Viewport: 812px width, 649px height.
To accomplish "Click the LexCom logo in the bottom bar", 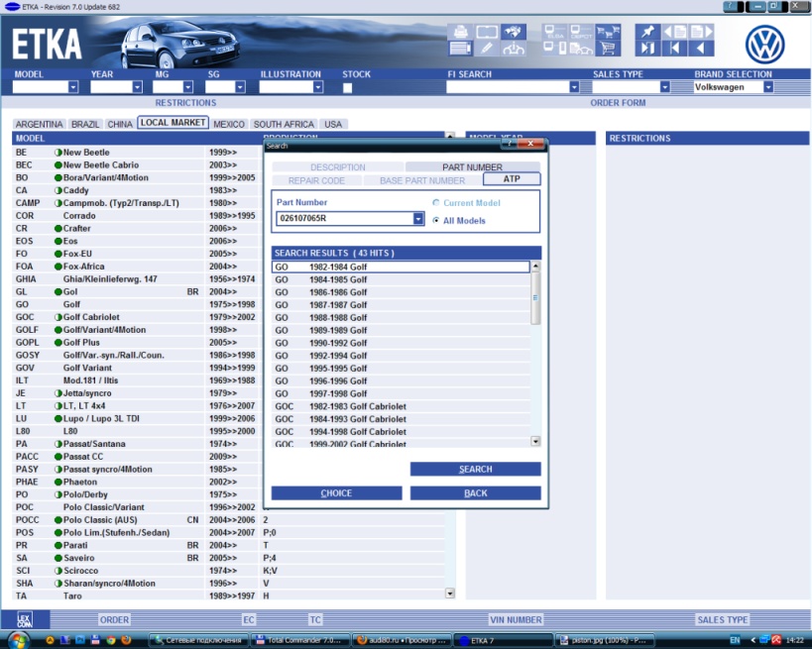I will coord(25,619).
